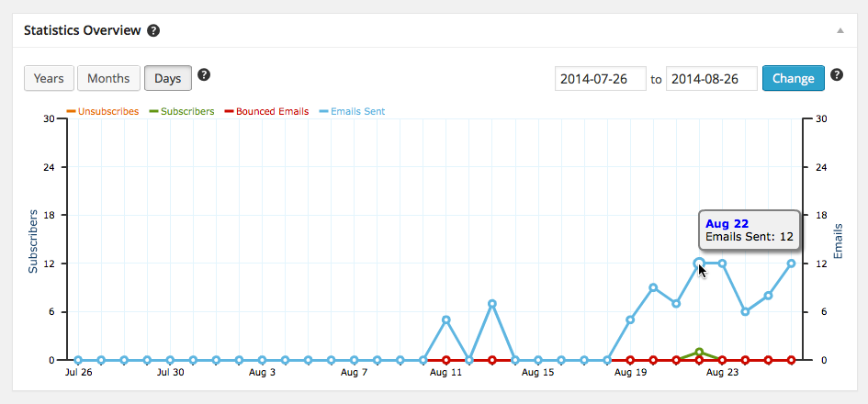
Task: Click Emails Sent peak of 7 on Aug 13
Action: (492, 304)
